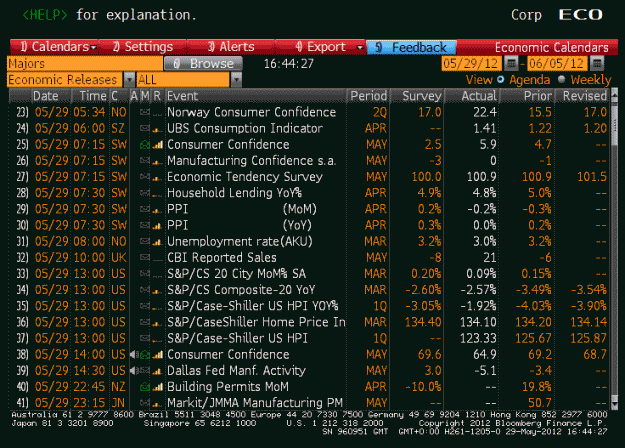Viewport: 625px width, 448px height.
Task: Click alert envelope for Markit/JMMA Manufacturing PM
Action: (145, 403)
